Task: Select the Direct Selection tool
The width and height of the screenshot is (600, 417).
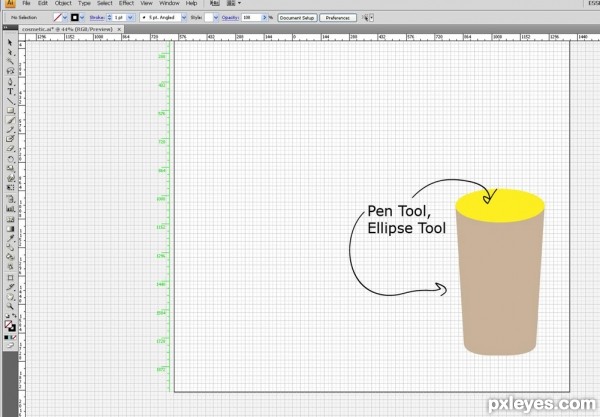Action: pyautogui.click(x=10, y=52)
